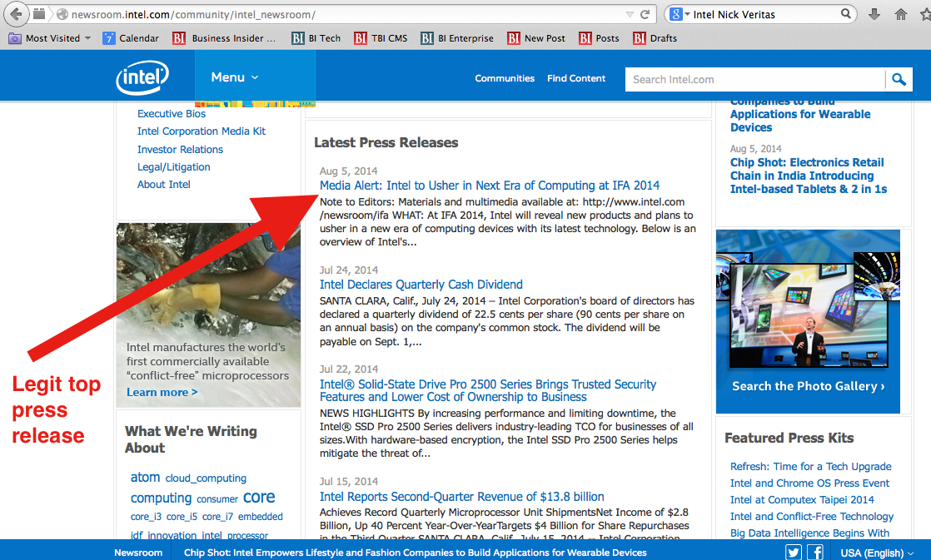
Task: Select Find Content in the header
Action: click(576, 78)
